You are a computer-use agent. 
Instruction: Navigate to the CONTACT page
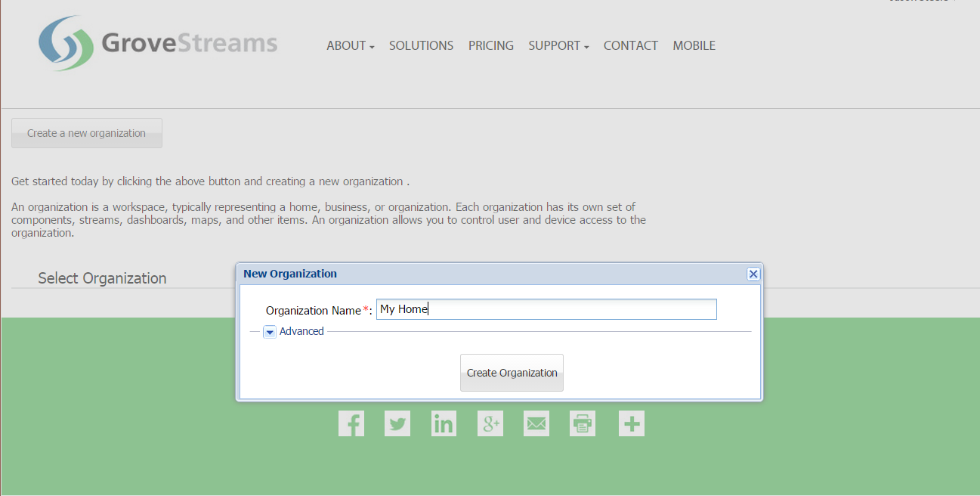[x=630, y=46]
